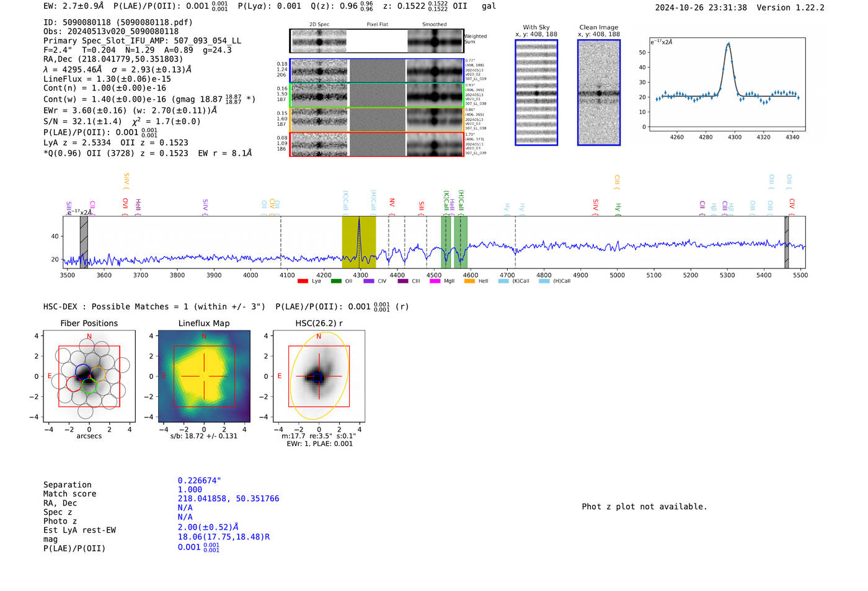The height and width of the screenshot is (591, 868).
Task: Click the Cont(n) = 1.00(±0.00)e-16 line
Action: tap(105, 88)
